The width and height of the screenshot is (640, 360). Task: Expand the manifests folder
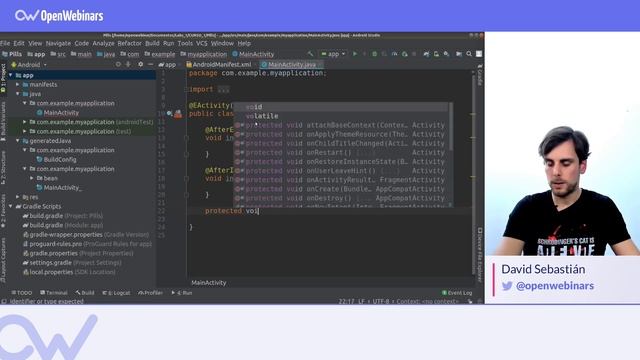pyautogui.click(x=18, y=84)
